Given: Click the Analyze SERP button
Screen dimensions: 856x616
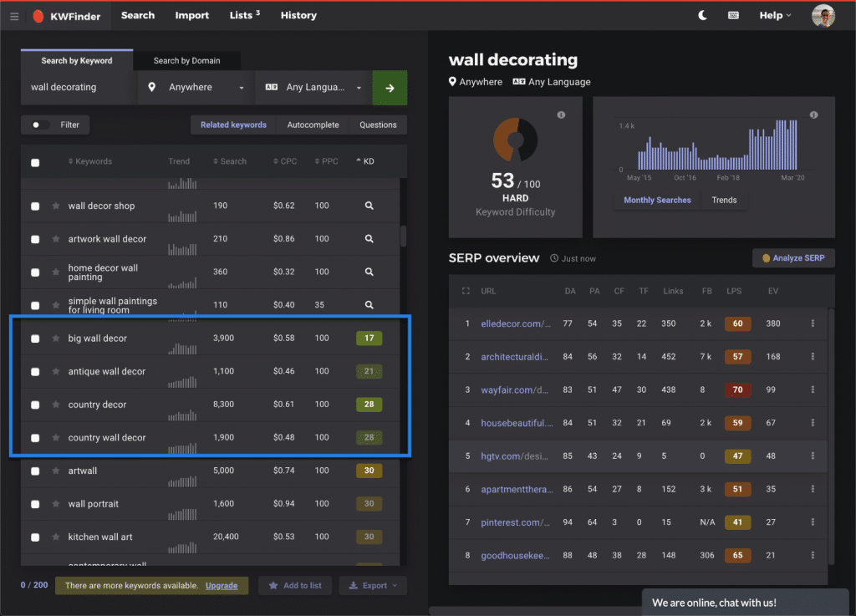Looking at the screenshot, I should pyautogui.click(x=793, y=258).
